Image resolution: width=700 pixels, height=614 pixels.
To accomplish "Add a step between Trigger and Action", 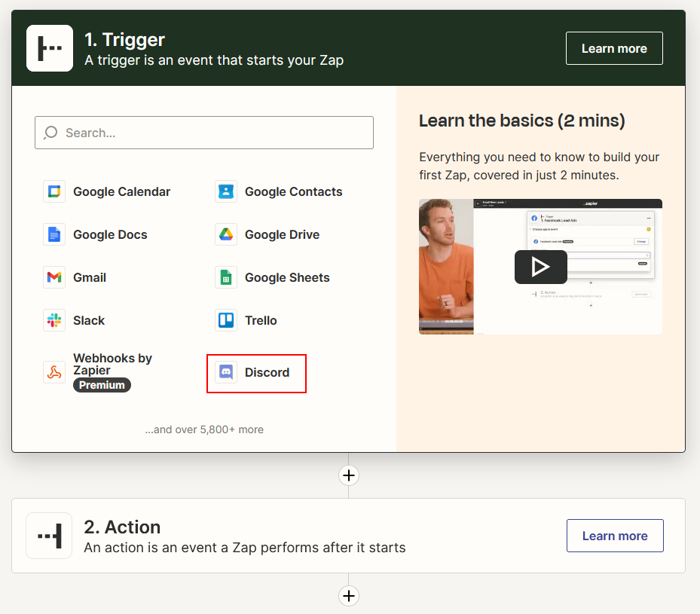I will [x=348, y=475].
